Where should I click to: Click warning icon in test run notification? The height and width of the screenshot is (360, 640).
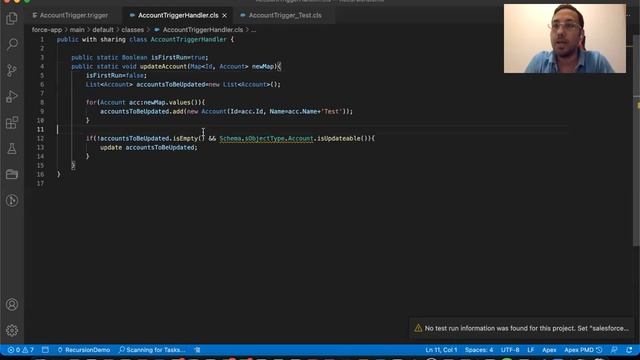pos(418,328)
